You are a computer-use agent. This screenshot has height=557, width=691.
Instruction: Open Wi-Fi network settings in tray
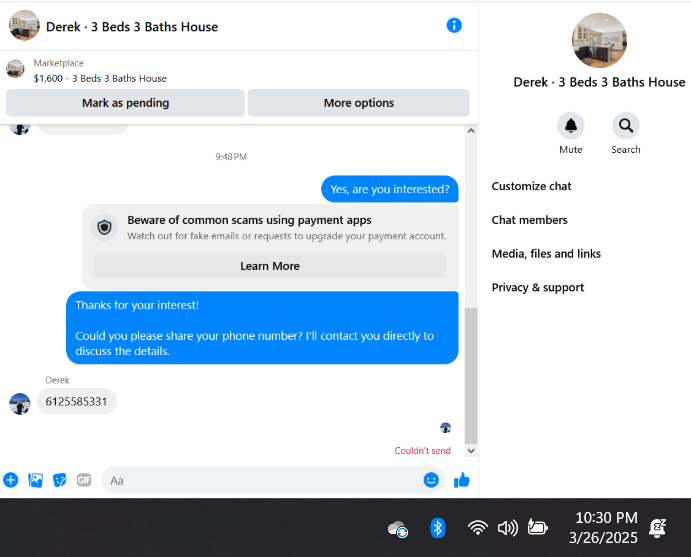coord(478,527)
